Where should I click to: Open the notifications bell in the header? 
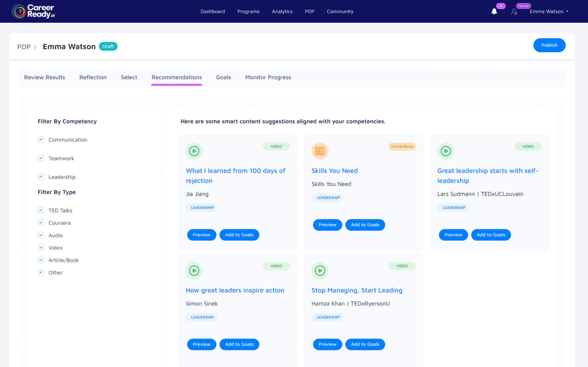click(495, 11)
